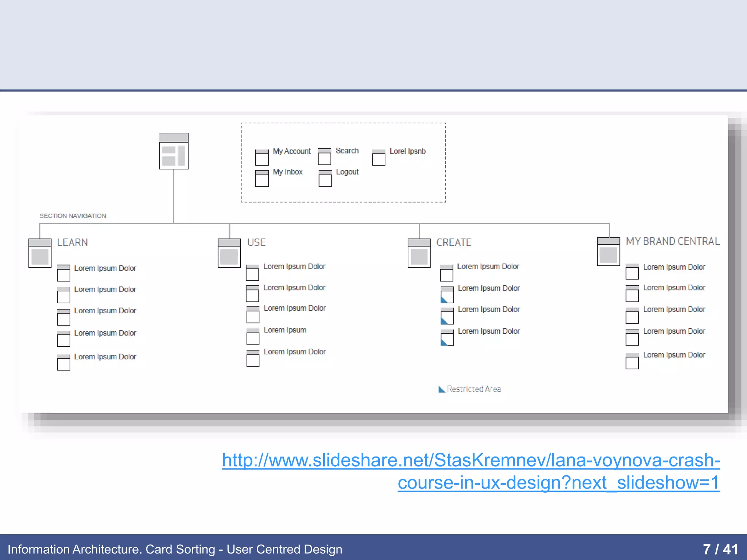The width and height of the screenshot is (747, 560).
Task: Click the Logout label in the dashed box
Action: pos(347,172)
